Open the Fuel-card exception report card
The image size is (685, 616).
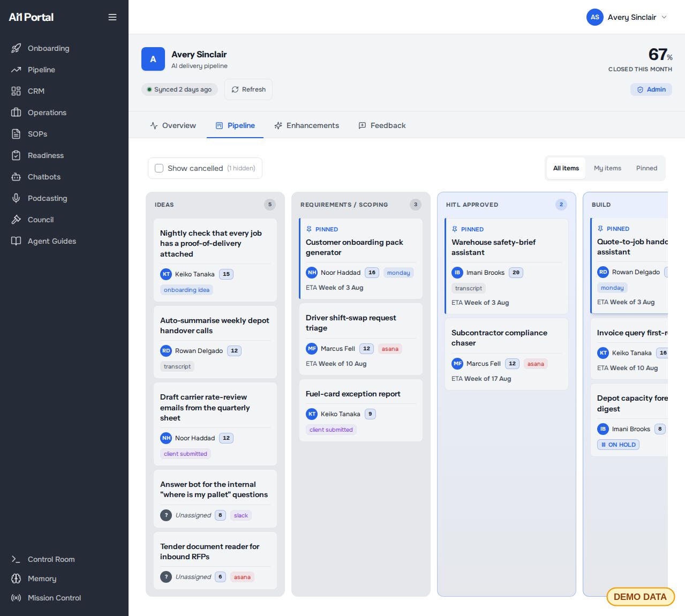click(x=361, y=410)
